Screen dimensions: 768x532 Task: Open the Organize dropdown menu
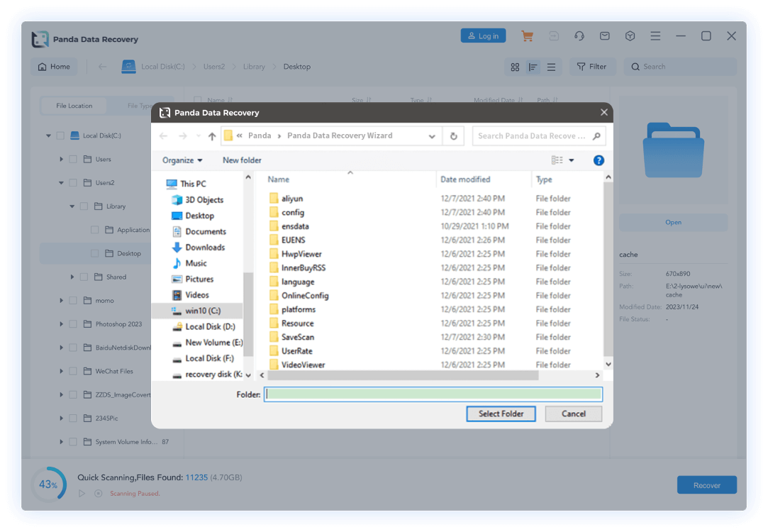click(182, 160)
